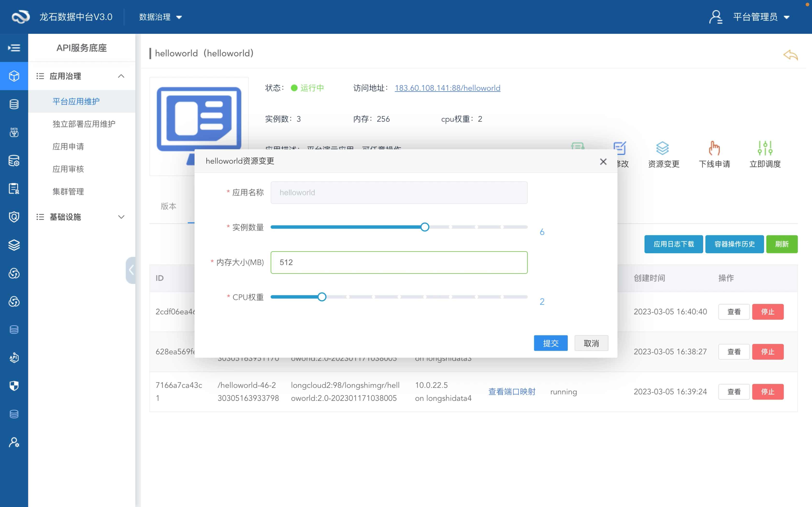This screenshot has width=812, height=507.
Task: Click the orange back arrow icon
Action: click(790, 55)
